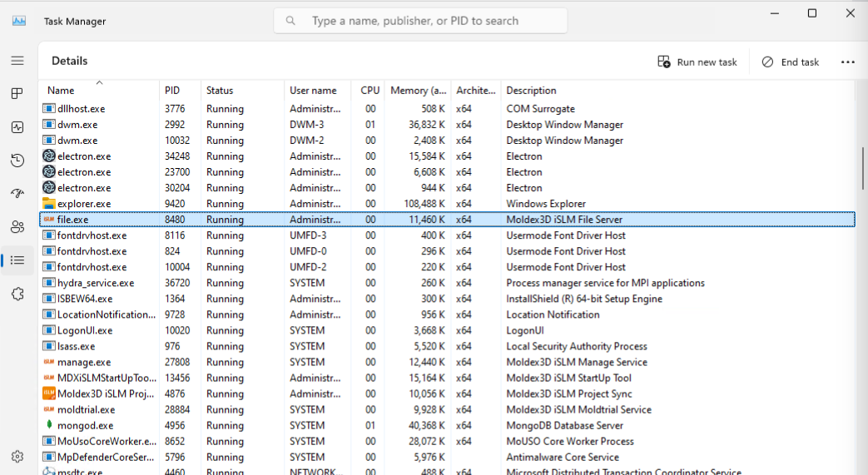Open the Performance page in the sidebar
Image resolution: width=868 pixels, height=475 pixels.
coord(17,127)
